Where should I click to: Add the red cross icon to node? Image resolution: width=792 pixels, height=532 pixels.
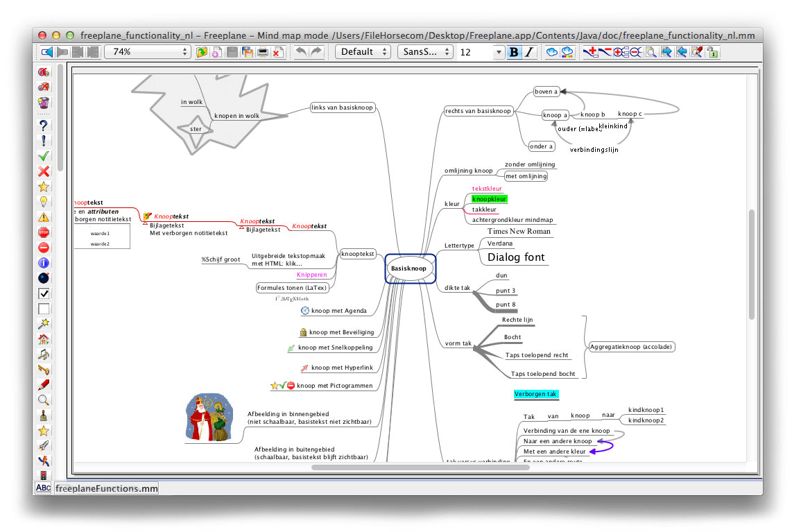point(44,171)
